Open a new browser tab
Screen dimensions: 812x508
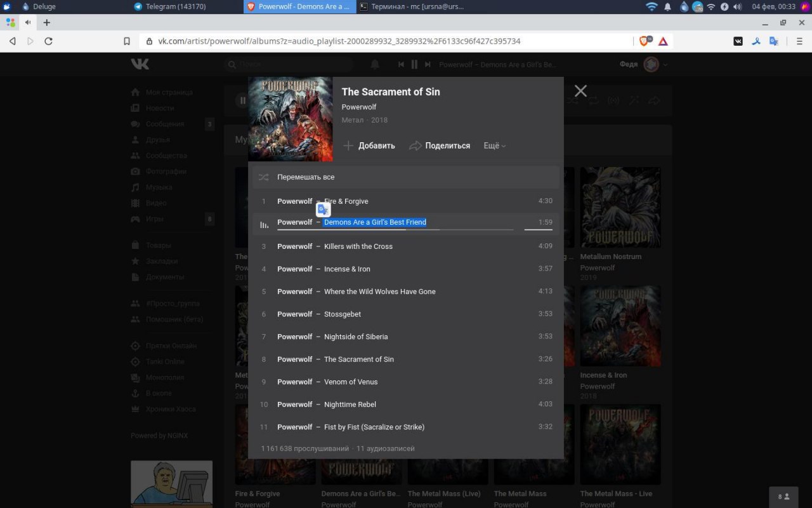pos(46,22)
